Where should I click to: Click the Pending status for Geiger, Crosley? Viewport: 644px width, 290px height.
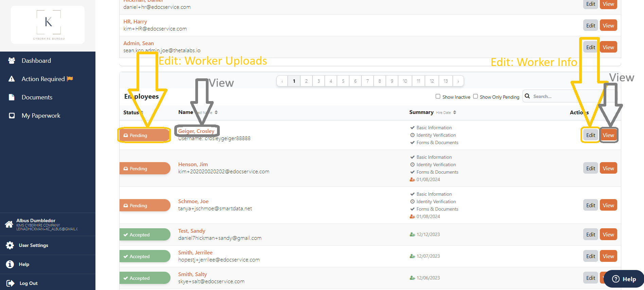coord(145,135)
